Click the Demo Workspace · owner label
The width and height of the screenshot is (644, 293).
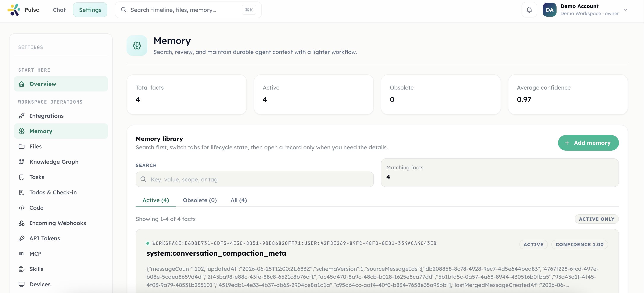590,14
